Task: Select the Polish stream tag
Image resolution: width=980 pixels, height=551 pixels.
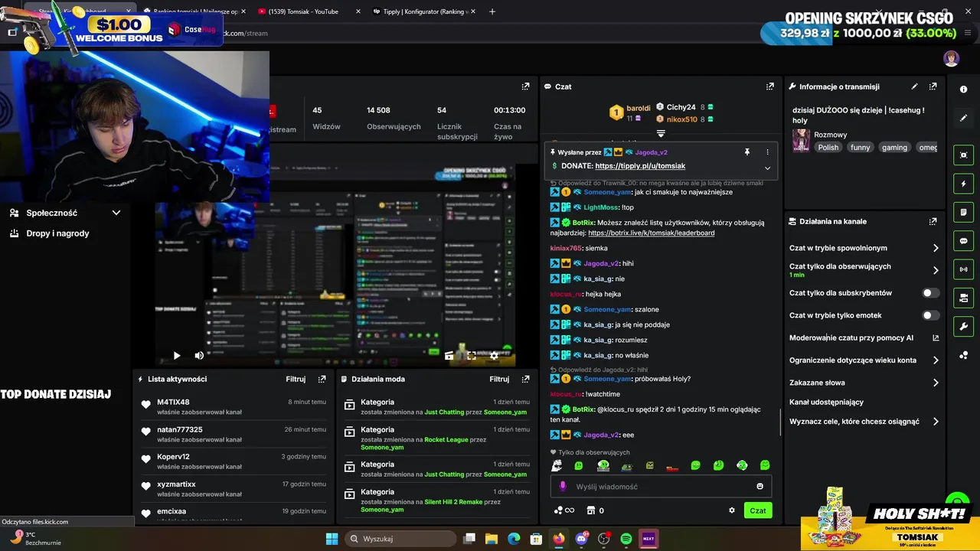Action: click(828, 148)
